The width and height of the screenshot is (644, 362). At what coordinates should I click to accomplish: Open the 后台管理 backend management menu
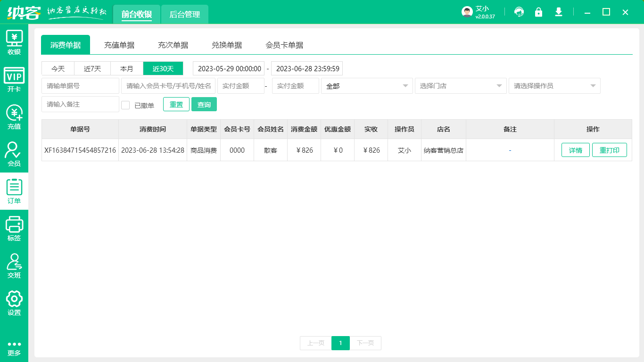click(184, 14)
